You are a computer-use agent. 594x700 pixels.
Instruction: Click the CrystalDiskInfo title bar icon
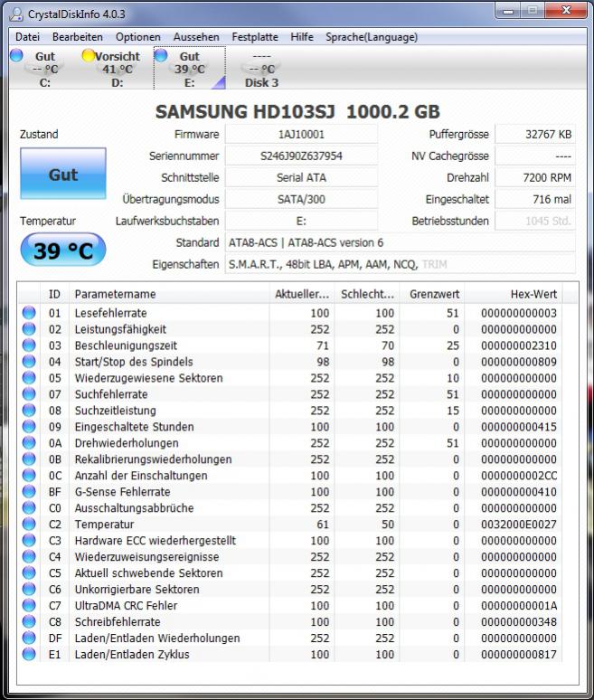tap(16, 14)
